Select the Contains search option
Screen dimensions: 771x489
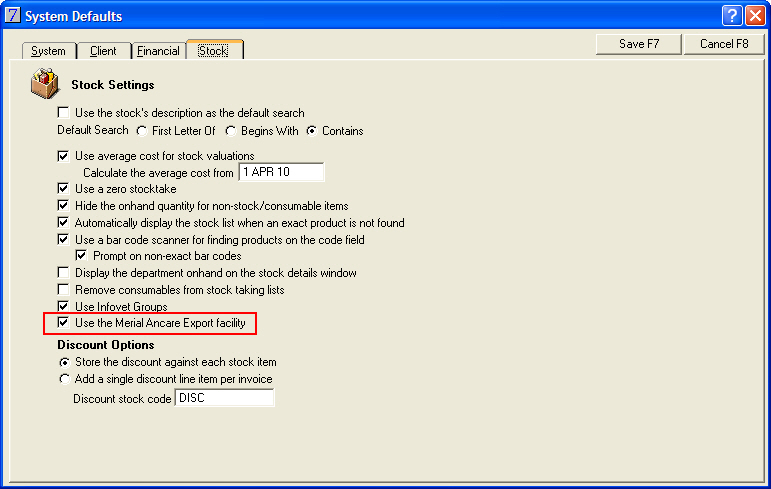tap(311, 131)
